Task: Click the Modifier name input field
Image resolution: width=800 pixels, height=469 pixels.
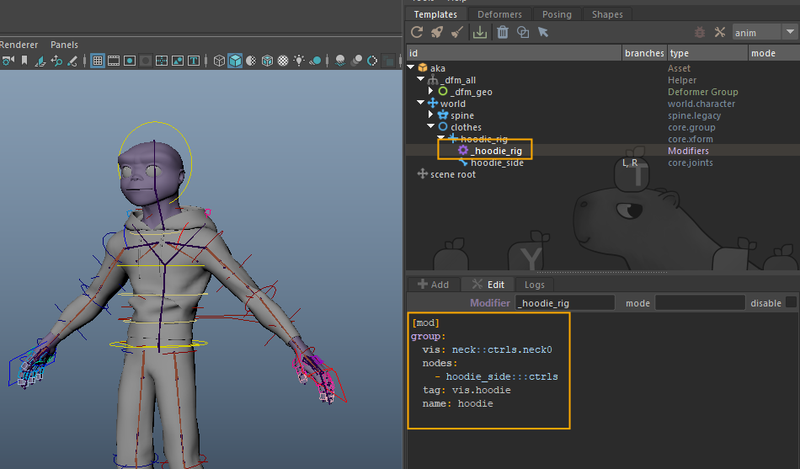Action: [x=564, y=302]
